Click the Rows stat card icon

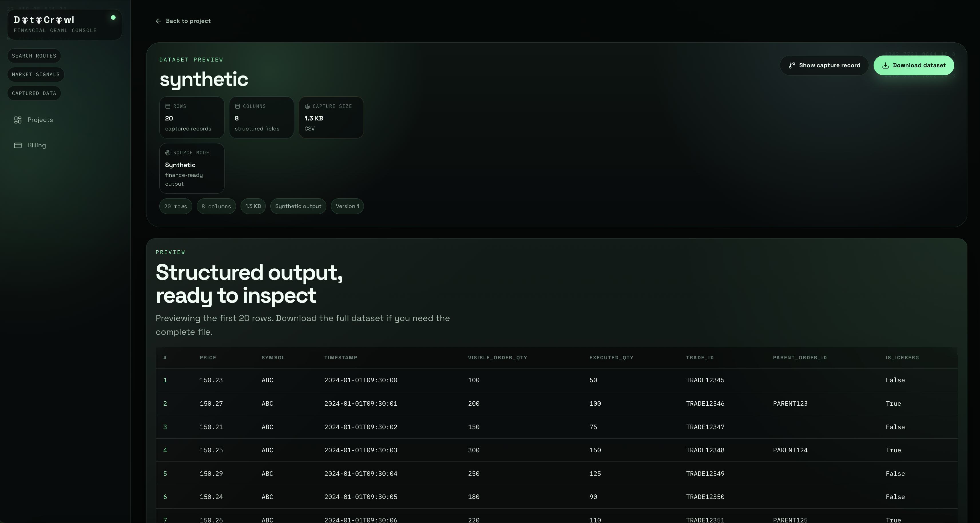168,106
